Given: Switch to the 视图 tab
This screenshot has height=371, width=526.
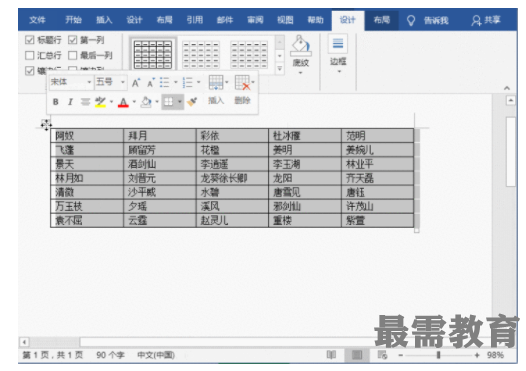Looking at the screenshot, I should [x=285, y=20].
